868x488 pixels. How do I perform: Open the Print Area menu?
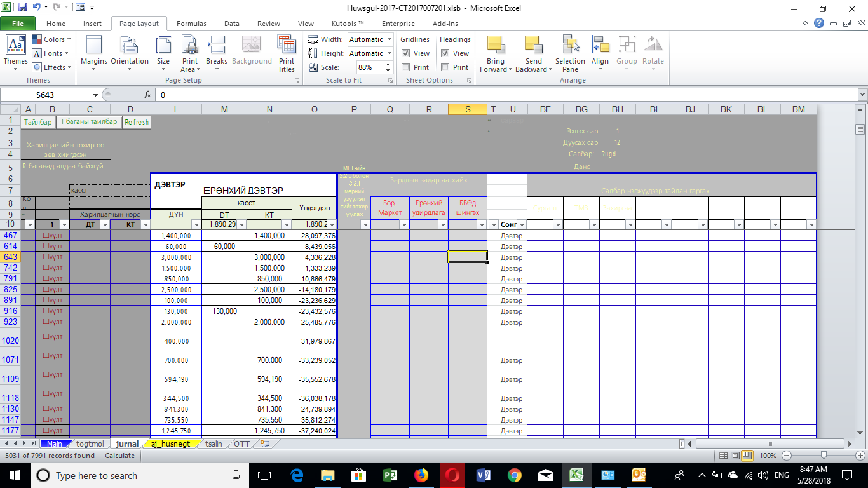[x=189, y=53]
